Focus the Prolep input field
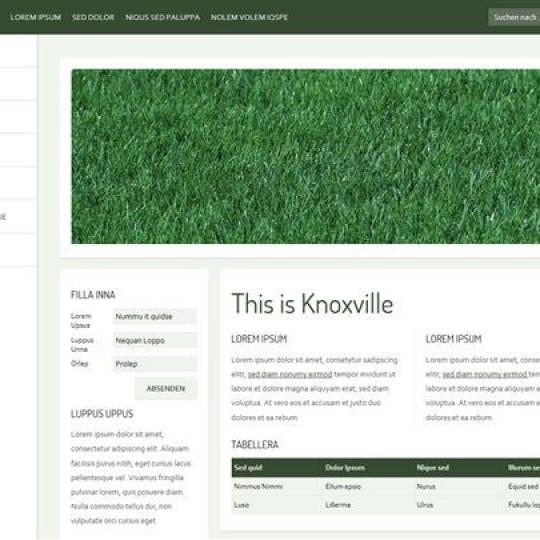Image resolution: width=540 pixels, height=540 pixels. [155, 364]
